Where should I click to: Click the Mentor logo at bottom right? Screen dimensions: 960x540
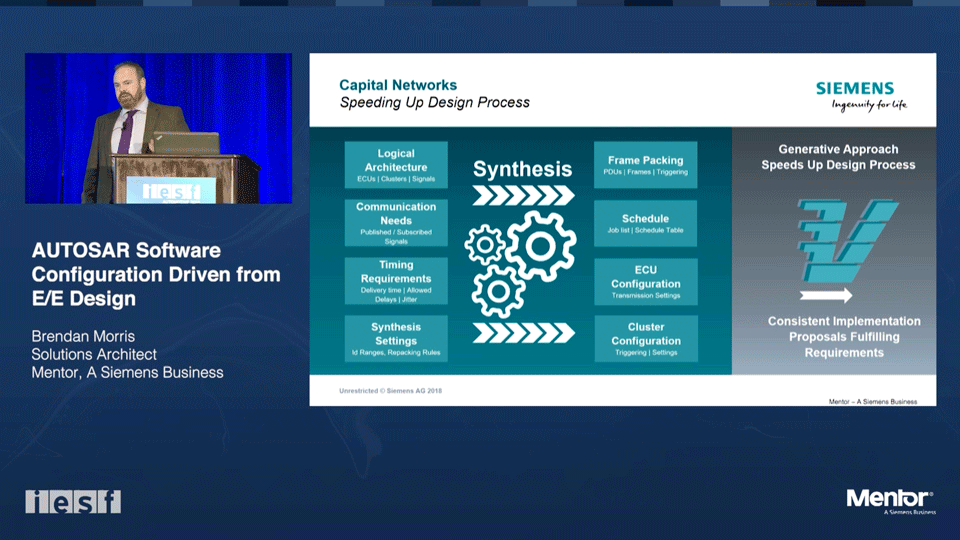pos(891,501)
